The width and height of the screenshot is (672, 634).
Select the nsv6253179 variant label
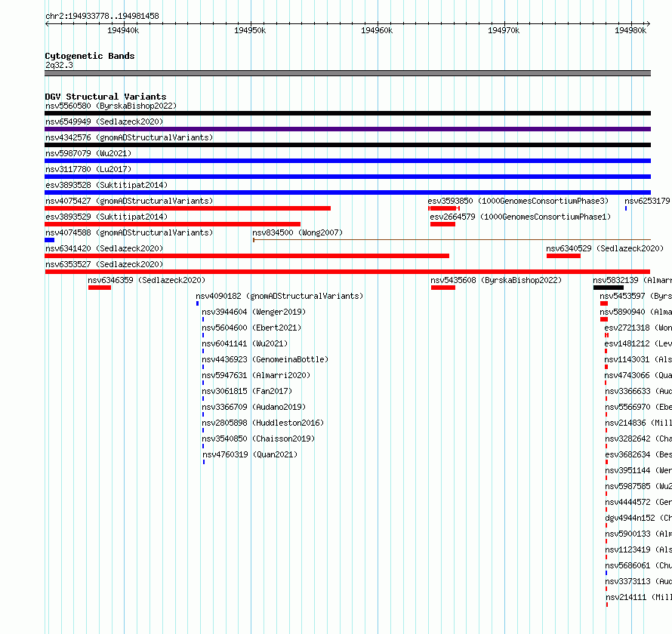[x=648, y=201]
